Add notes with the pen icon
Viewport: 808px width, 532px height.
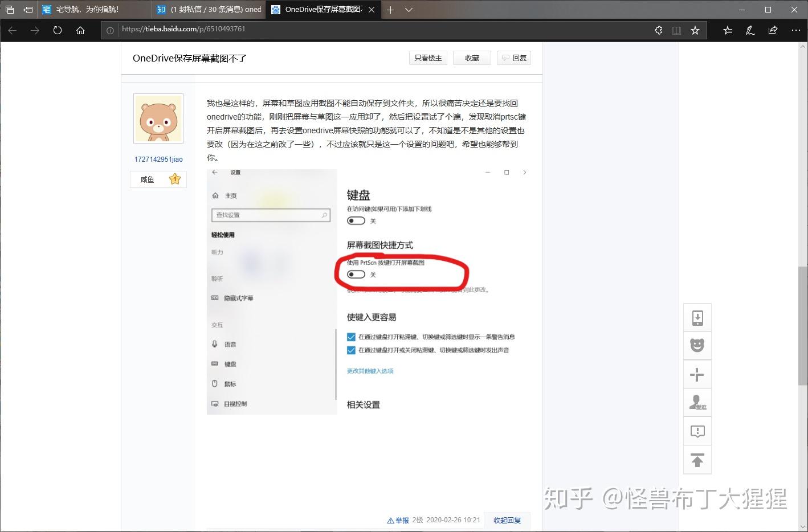(750, 30)
